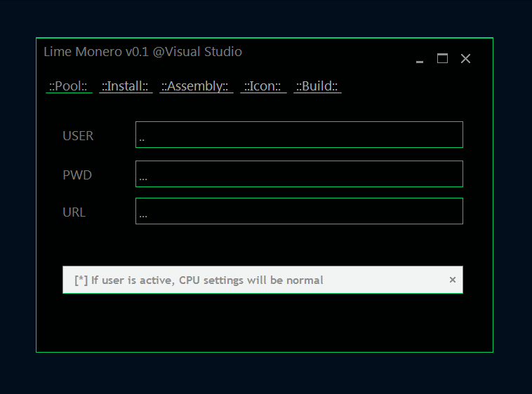Click the PWD label
Image resolution: width=532 pixels, height=394 pixels.
pos(77,175)
